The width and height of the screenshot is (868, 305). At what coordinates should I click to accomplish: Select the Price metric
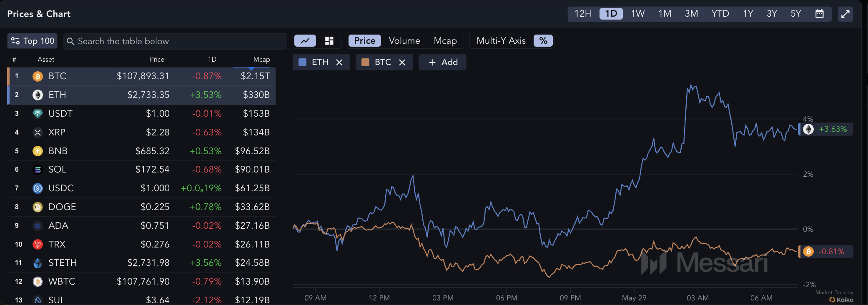click(x=365, y=41)
